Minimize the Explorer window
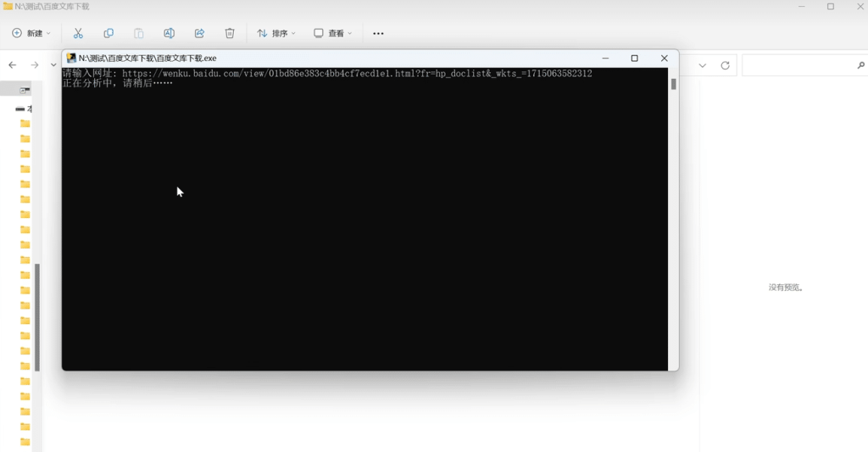Viewport: 868px width, 452px height. point(802,7)
